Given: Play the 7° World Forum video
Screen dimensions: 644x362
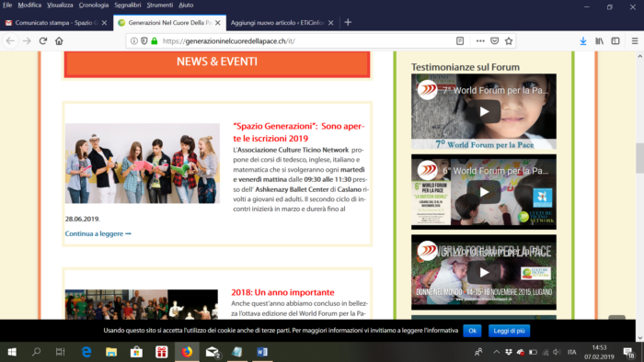Looking at the screenshot, I should coord(484,111).
